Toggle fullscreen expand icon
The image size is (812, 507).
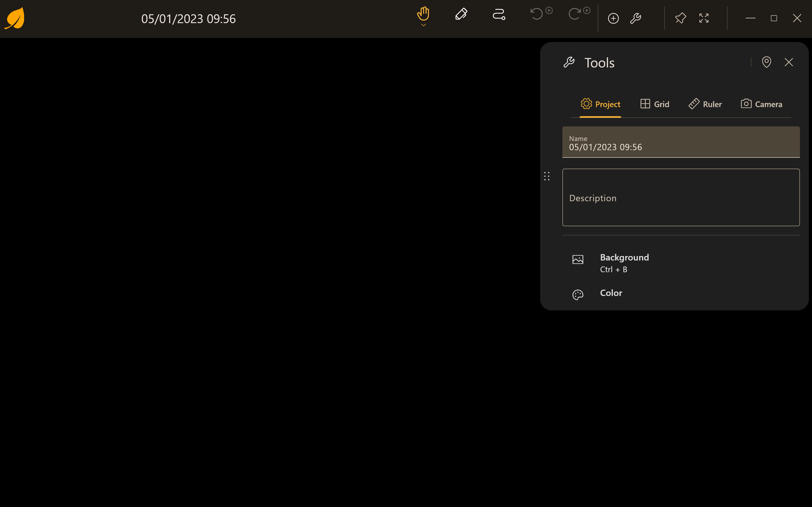[x=704, y=18]
